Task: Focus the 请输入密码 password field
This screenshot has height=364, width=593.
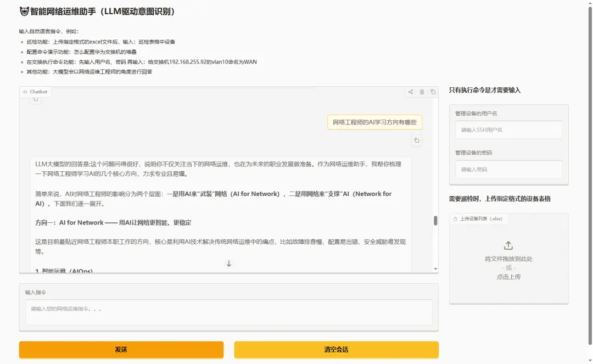Action: pyautogui.click(x=508, y=170)
